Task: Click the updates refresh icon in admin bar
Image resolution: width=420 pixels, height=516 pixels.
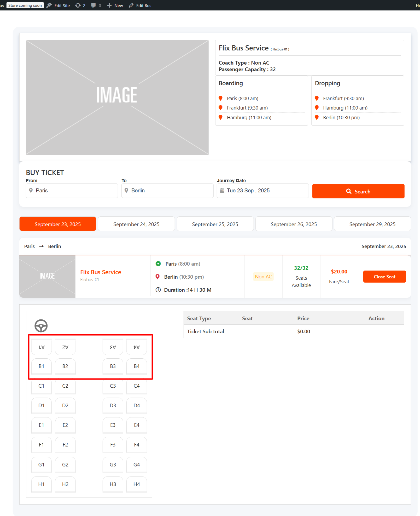Action: [x=78, y=5]
